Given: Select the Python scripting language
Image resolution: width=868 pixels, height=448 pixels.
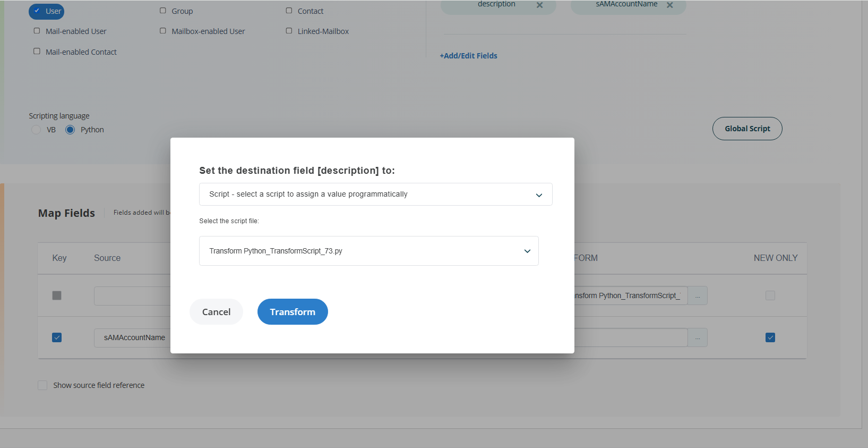Looking at the screenshot, I should pyautogui.click(x=70, y=130).
